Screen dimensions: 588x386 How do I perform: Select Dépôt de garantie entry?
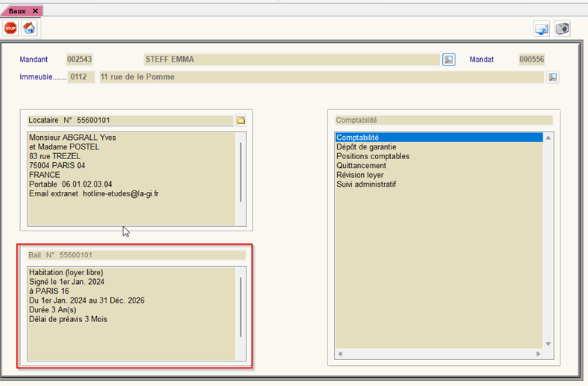tap(365, 147)
